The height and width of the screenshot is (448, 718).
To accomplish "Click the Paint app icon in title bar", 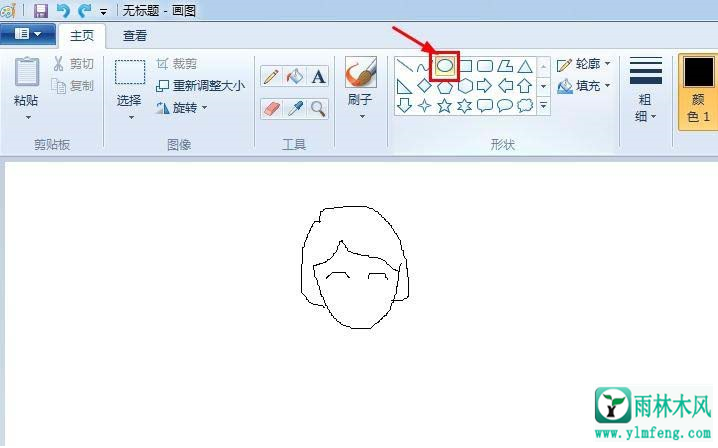I will tap(9, 10).
